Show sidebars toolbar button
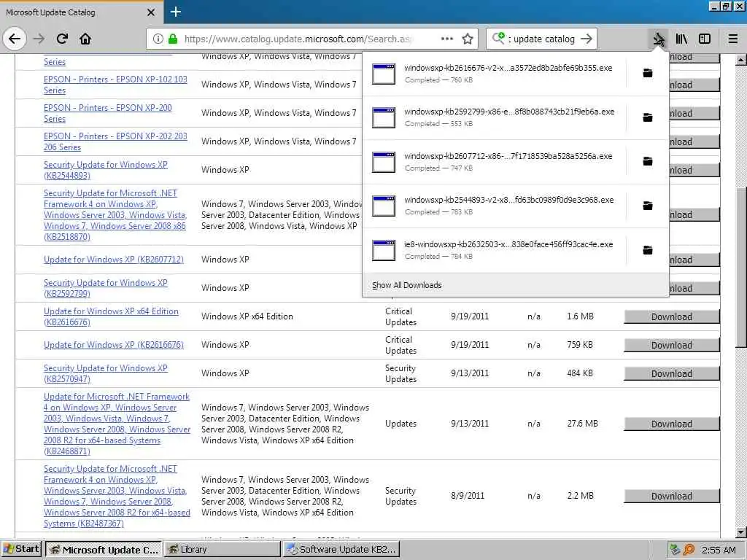The height and width of the screenshot is (560, 747). click(x=705, y=39)
